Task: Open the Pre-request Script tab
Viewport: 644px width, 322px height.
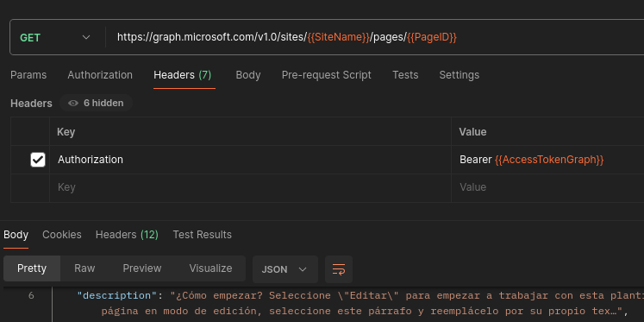Action: pyautogui.click(x=327, y=75)
